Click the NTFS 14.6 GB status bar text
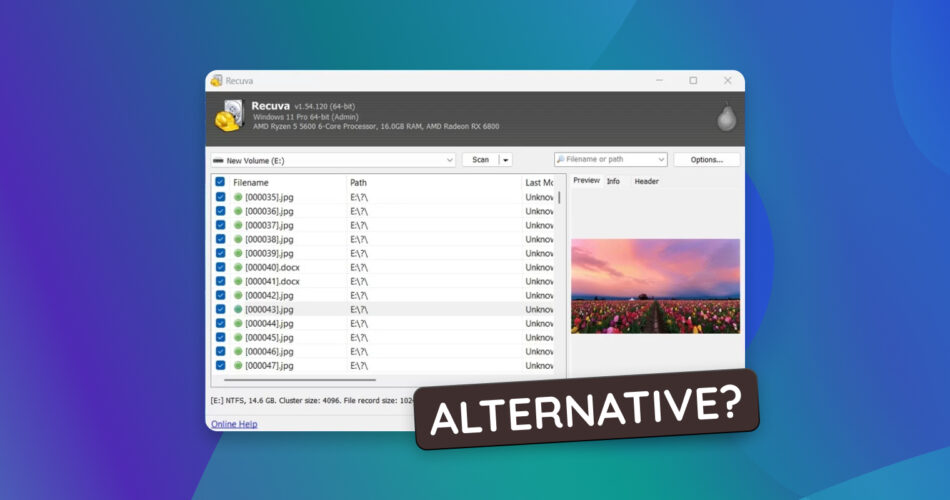Viewport: 950px width, 500px height. tap(312, 401)
